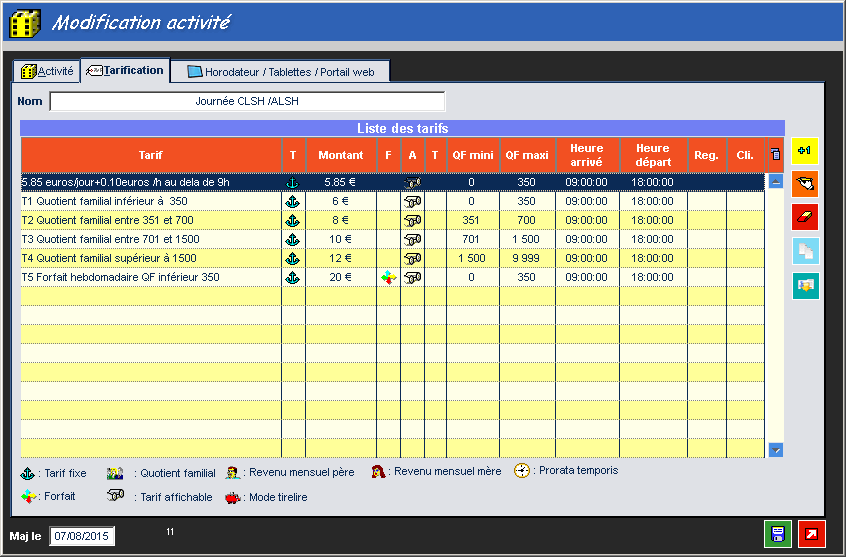Click the tarif fixe anchor in T1 row

point(293,202)
